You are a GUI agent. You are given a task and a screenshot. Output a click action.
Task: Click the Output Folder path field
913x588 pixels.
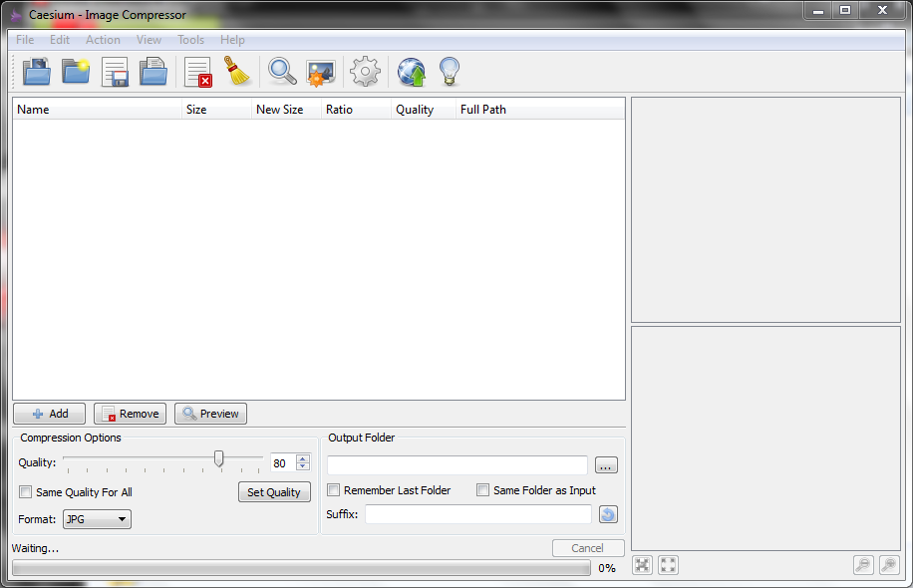[x=457, y=465]
